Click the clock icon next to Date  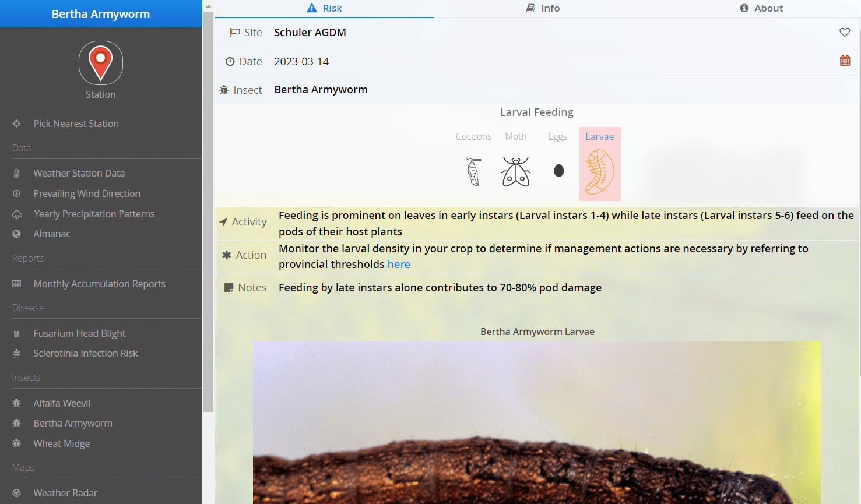coord(230,62)
